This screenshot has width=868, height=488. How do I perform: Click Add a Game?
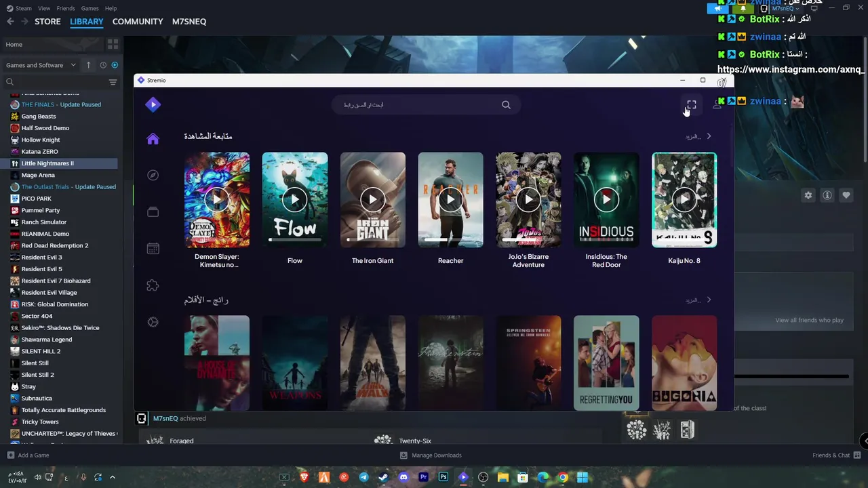tap(28, 455)
